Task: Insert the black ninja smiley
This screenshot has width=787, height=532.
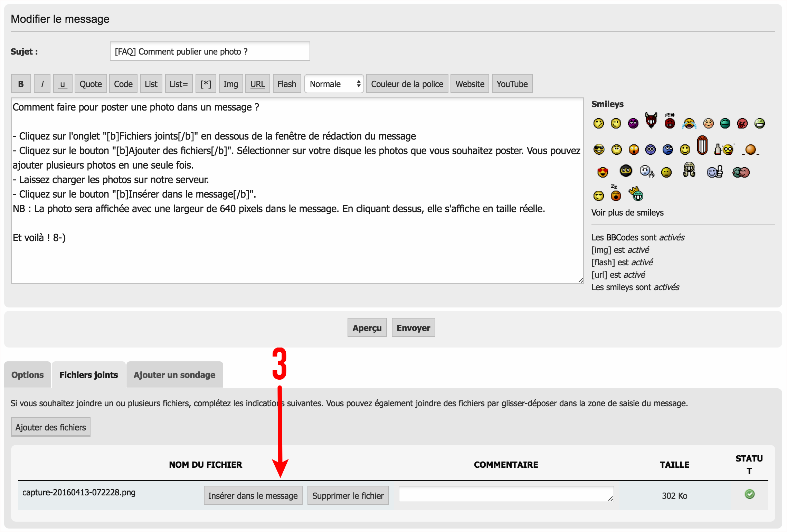Action: (626, 171)
